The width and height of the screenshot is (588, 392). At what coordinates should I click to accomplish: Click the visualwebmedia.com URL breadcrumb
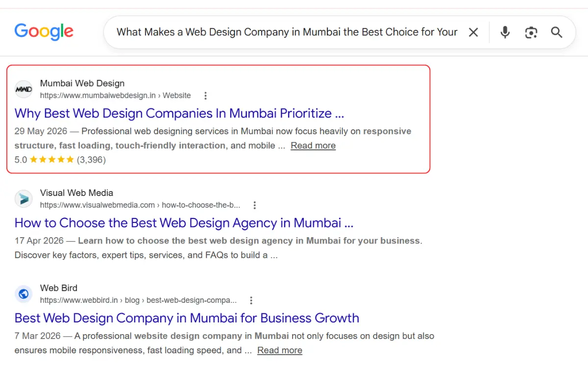tap(140, 205)
